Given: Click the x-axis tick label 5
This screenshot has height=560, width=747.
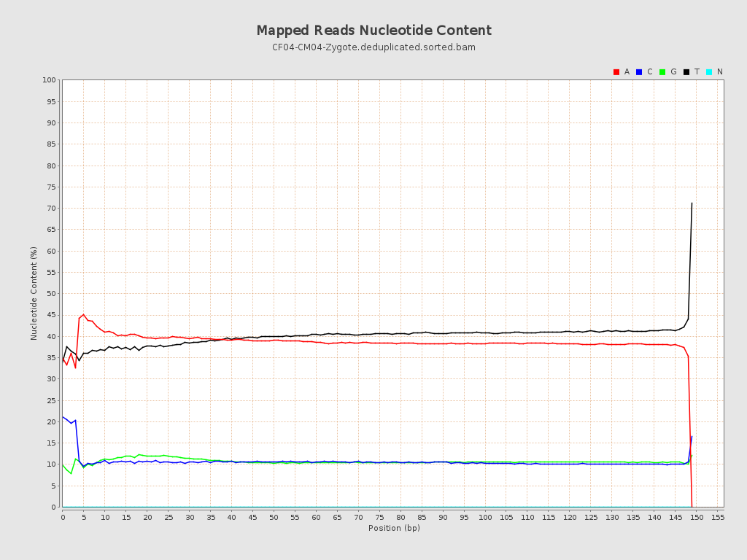Looking at the screenshot, I should (84, 517).
